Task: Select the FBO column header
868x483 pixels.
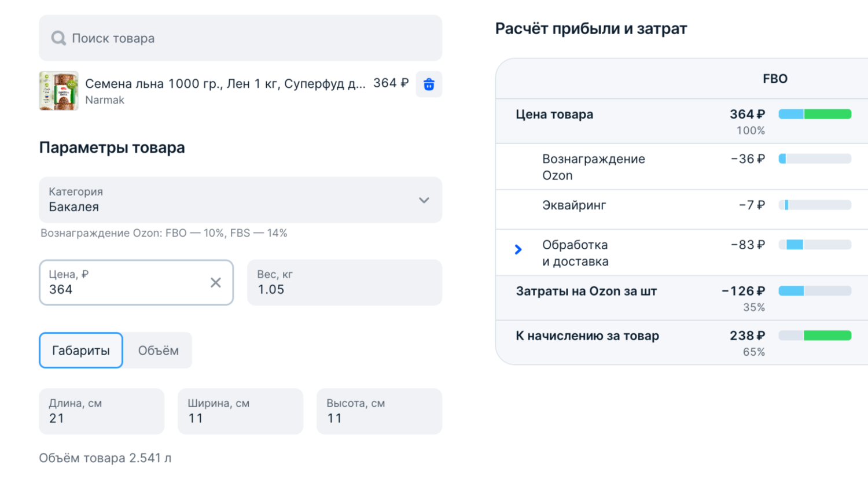Action: tap(775, 79)
